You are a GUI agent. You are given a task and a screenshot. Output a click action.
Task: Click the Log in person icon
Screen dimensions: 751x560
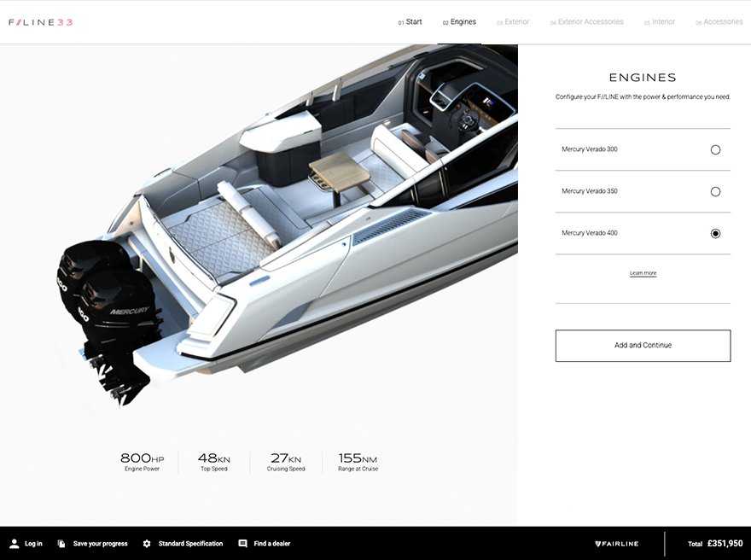pyautogui.click(x=15, y=544)
